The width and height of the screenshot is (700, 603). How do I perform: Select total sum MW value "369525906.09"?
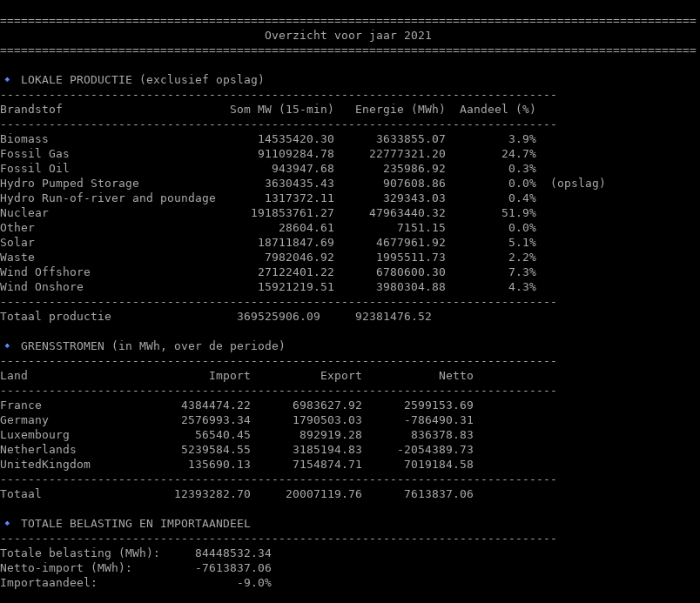point(279,317)
